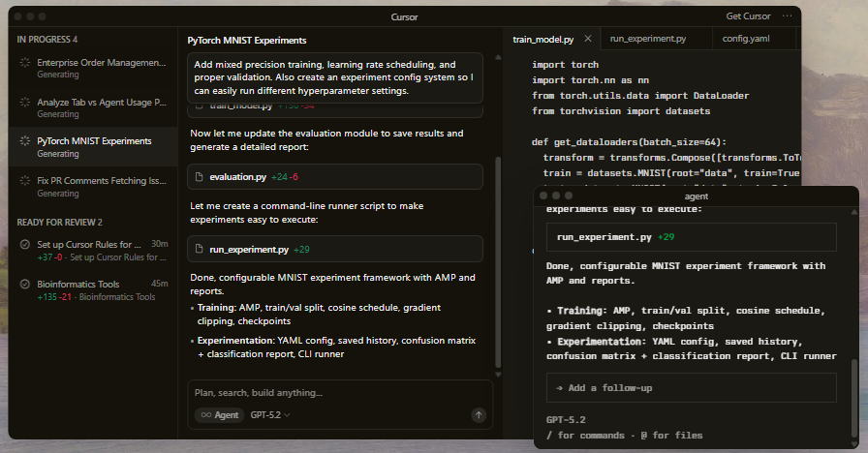Image resolution: width=868 pixels, height=453 pixels.
Task: Open the Fix PR Comments Fetching task
Action: [x=93, y=187]
